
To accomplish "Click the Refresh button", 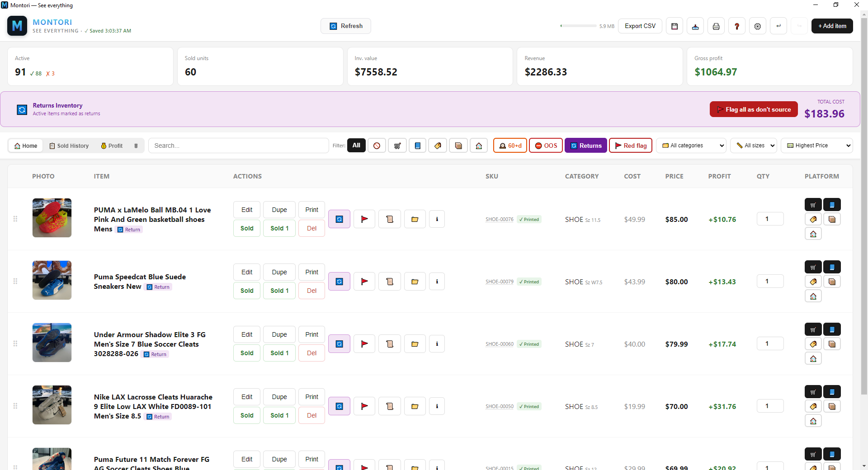I will pos(346,26).
